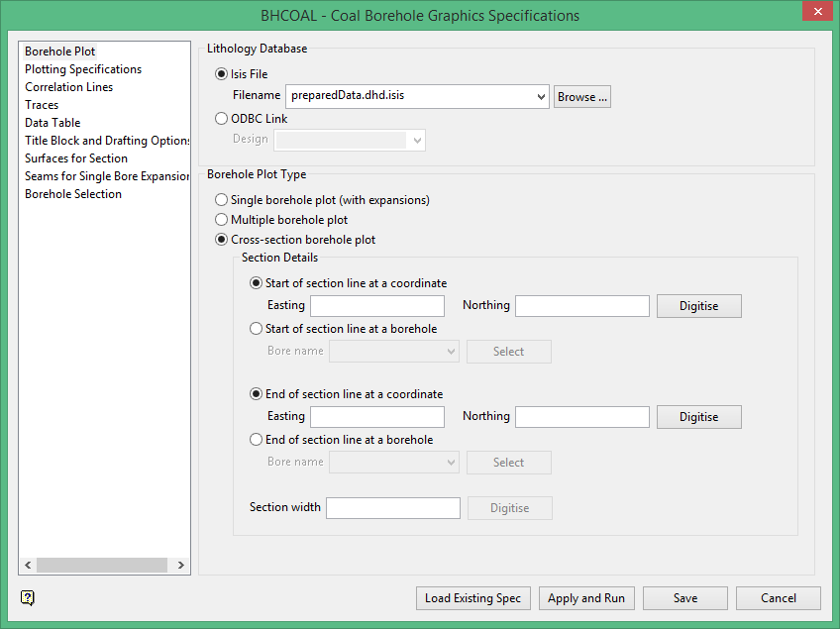Click the help question mark icon
This screenshot has height=629, width=840.
[x=28, y=597]
